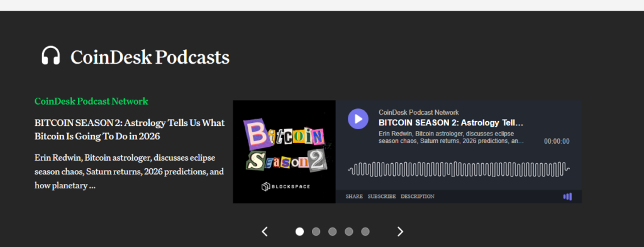Click SUBSCRIBE in the podcast player

coord(382,197)
